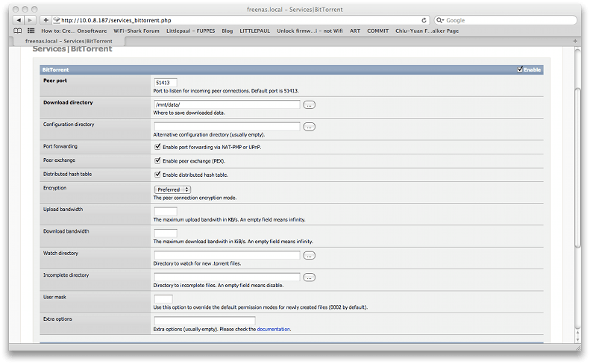
Task: Click the Download bandwidth field
Action: pyautogui.click(x=166, y=233)
